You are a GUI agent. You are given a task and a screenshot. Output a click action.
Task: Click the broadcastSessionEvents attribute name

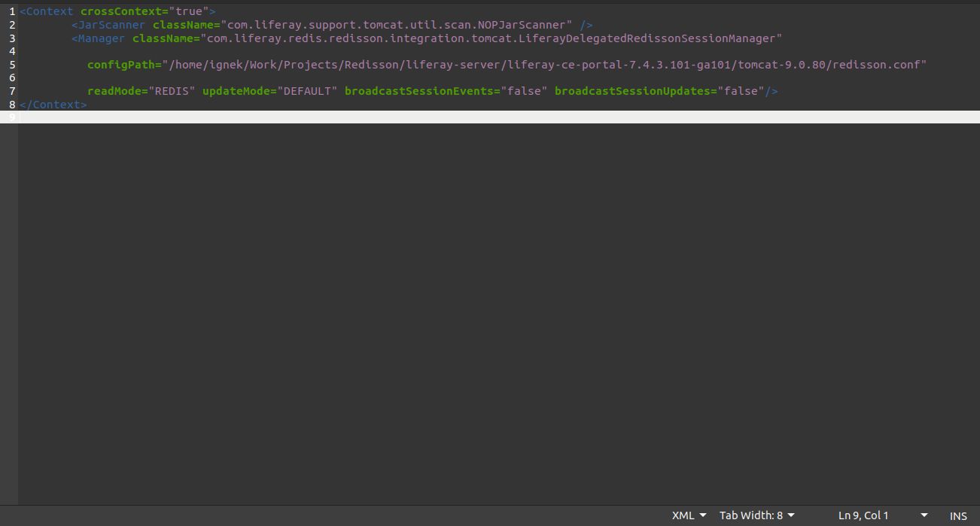click(419, 91)
